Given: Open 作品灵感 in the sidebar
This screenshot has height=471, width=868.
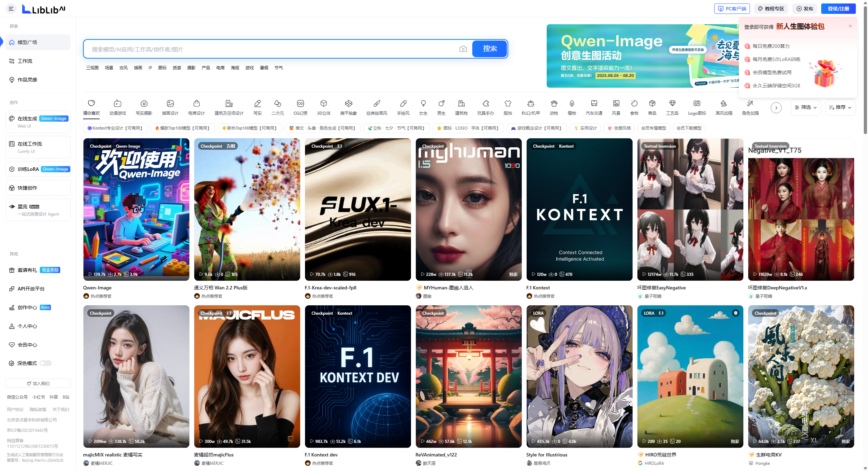Looking at the screenshot, I should 38,80.
